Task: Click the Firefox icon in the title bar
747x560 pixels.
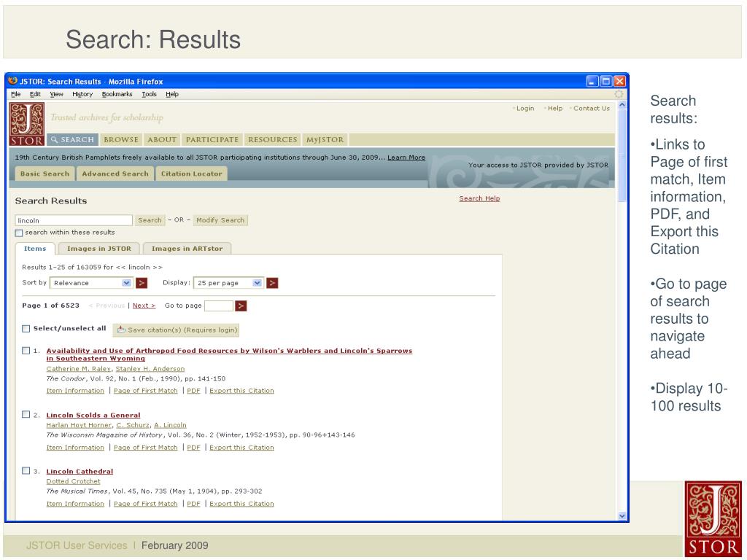Action: coord(13,81)
